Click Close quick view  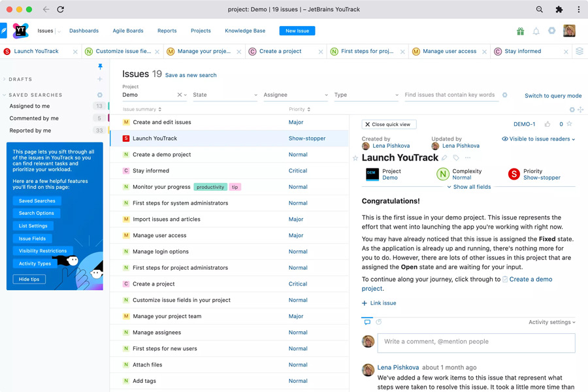(x=389, y=124)
